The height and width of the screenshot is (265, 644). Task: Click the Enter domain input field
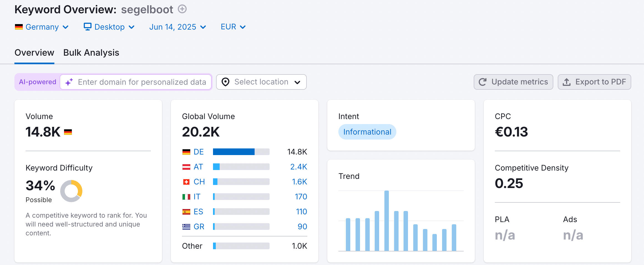coord(142,82)
